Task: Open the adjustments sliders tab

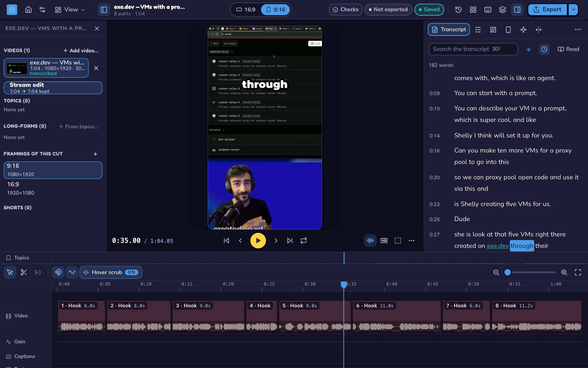Action: click(x=478, y=29)
